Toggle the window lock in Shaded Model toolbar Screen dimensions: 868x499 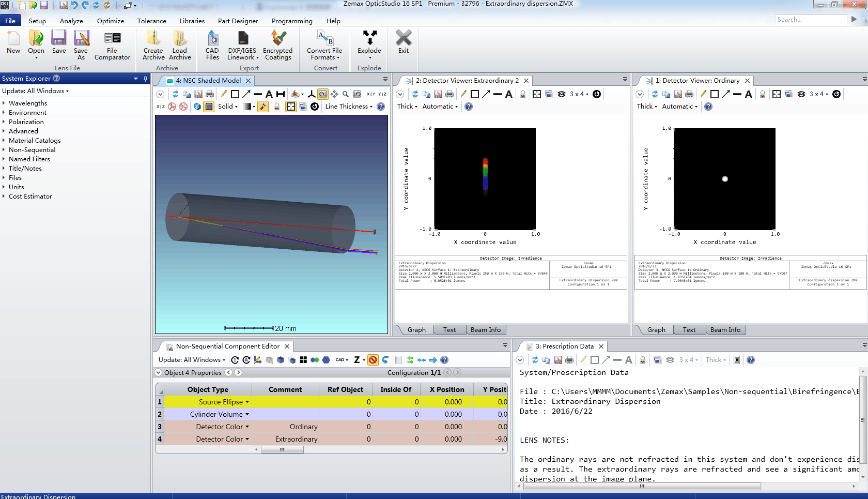pos(277,107)
